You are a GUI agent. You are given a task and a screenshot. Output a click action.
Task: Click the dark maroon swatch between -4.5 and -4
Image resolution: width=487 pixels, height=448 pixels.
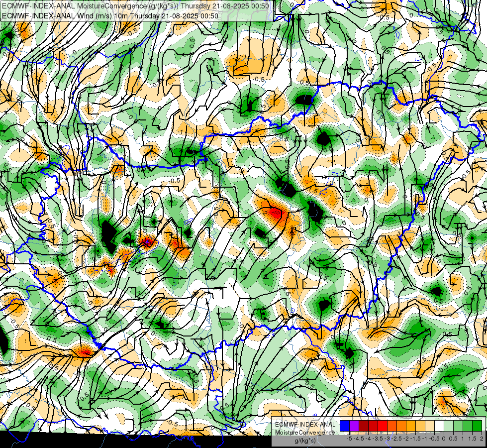pos(364,426)
